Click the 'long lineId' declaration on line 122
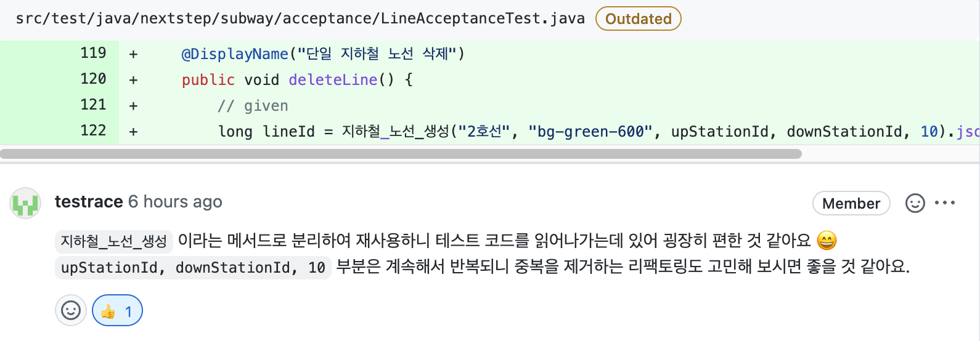 pyautogui.click(x=266, y=132)
